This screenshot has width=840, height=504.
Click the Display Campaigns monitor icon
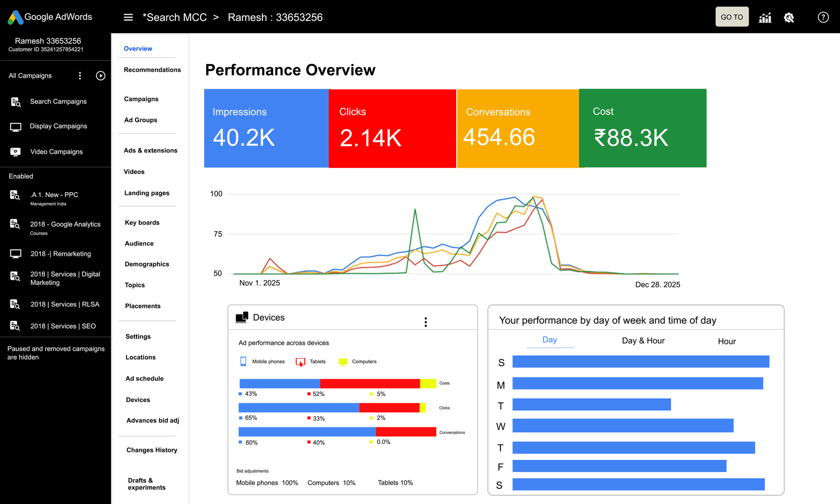(x=16, y=127)
